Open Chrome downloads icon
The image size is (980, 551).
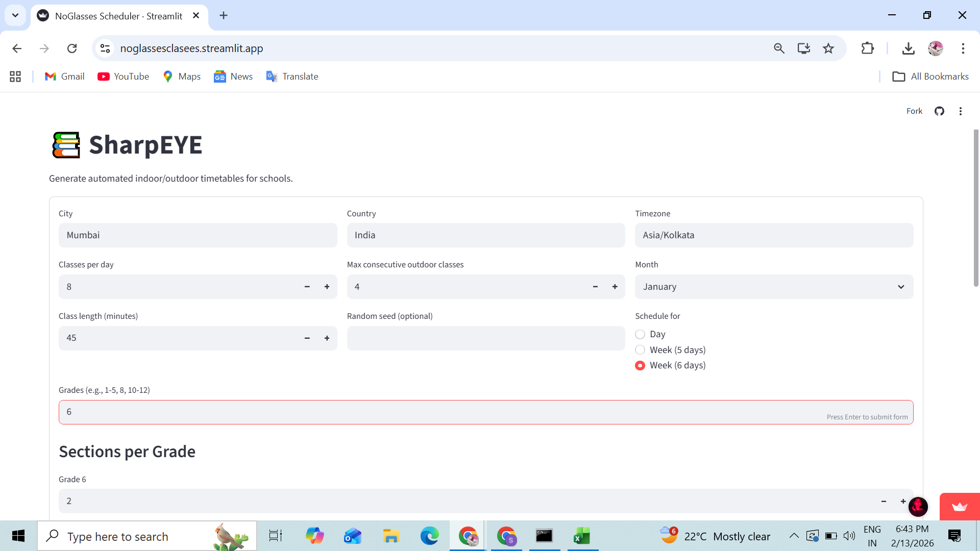click(908, 48)
